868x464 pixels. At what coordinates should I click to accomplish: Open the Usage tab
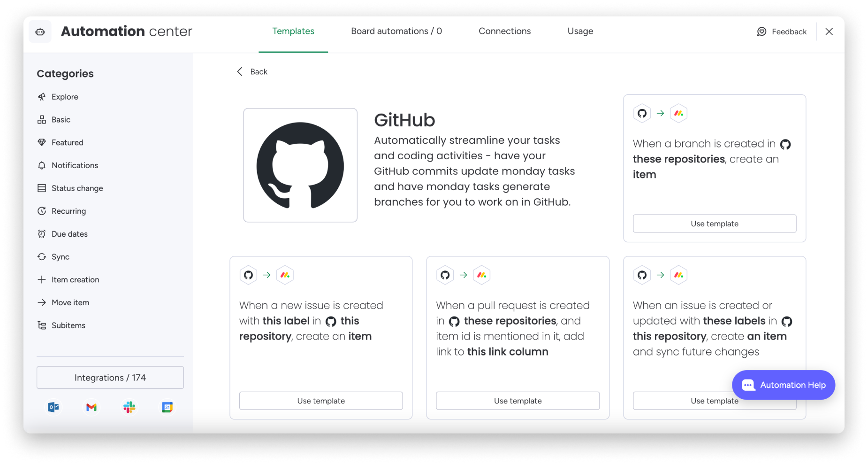click(x=580, y=31)
